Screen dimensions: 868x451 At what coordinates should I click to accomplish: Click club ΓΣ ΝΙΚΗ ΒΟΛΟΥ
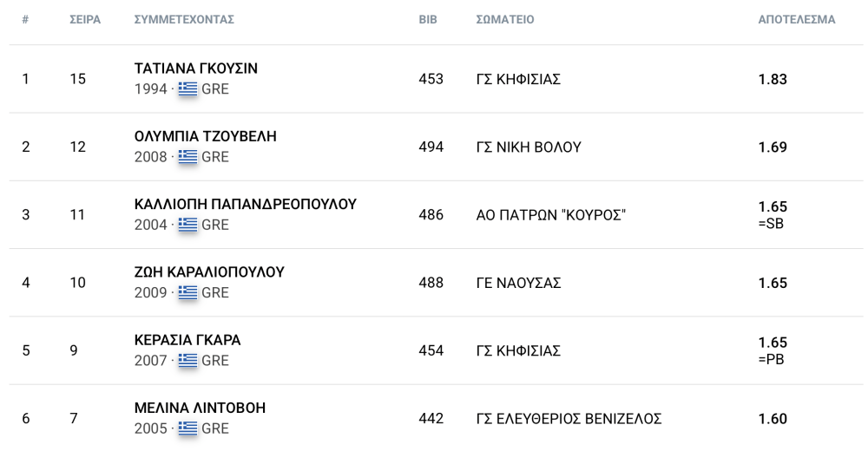pyautogui.click(x=529, y=147)
